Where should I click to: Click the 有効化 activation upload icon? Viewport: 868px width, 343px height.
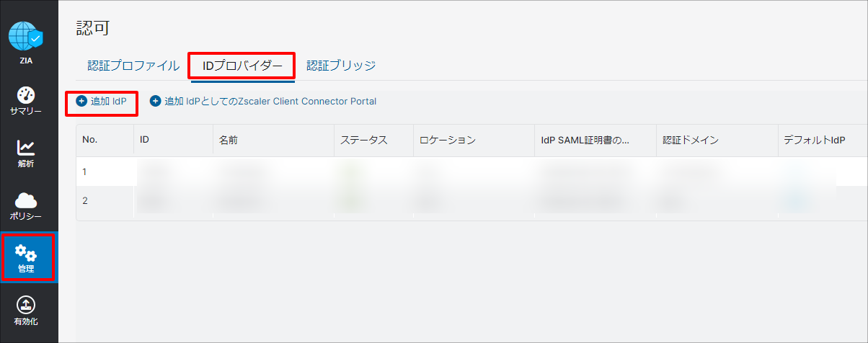(26, 306)
